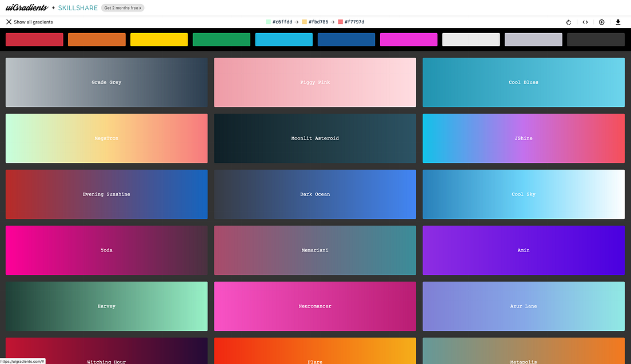Open the Piggy Pink gradient
This screenshot has height=364, width=631.
pos(315,82)
